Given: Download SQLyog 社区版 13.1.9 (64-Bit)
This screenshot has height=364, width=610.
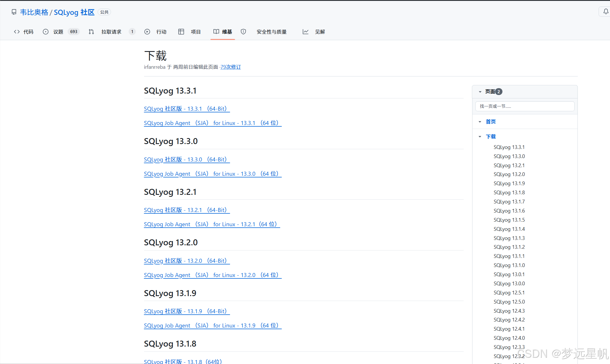Looking at the screenshot, I should pyautogui.click(x=187, y=311).
